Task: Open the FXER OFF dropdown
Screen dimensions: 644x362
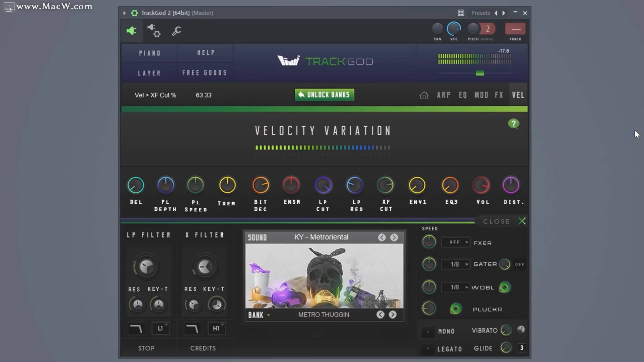Action: [x=456, y=242]
